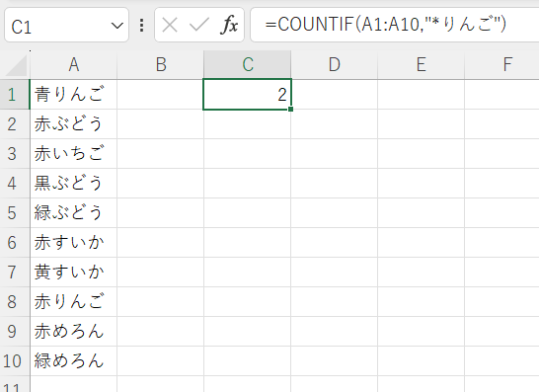Screen dimensions: 539x392
Task: Click the COUNTIF formula in formula bar
Action: point(385,25)
